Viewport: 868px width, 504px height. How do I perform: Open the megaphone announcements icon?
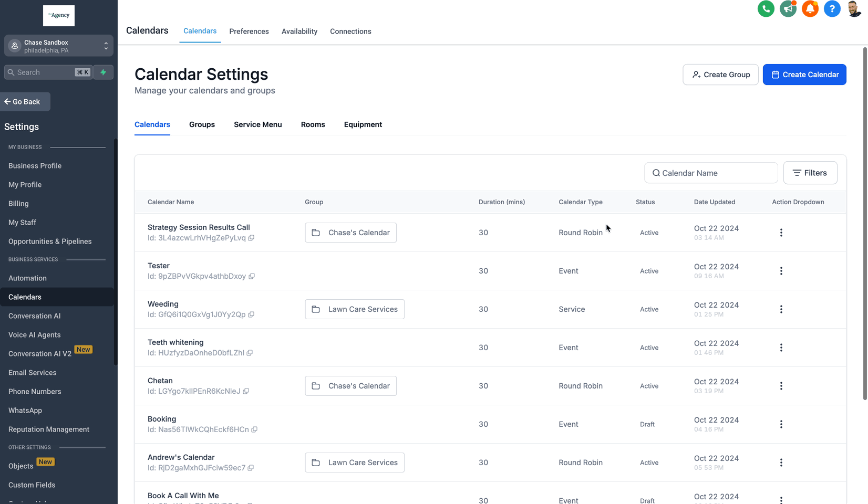point(788,9)
